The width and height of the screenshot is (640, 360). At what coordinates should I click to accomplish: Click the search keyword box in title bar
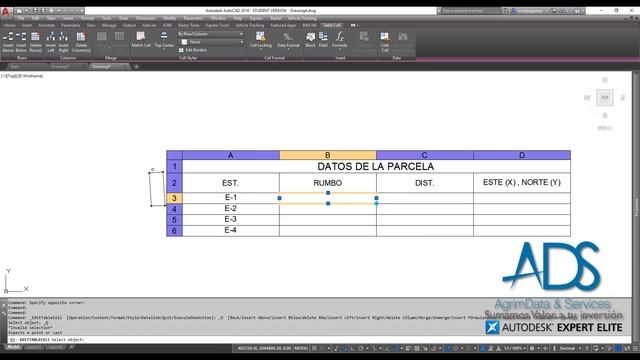pos(469,11)
